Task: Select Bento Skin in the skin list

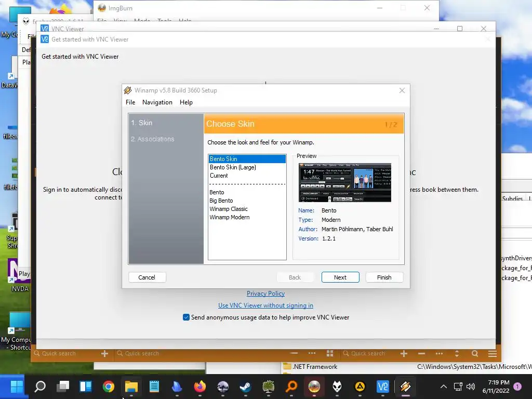Action: pyautogui.click(x=247, y=159)
